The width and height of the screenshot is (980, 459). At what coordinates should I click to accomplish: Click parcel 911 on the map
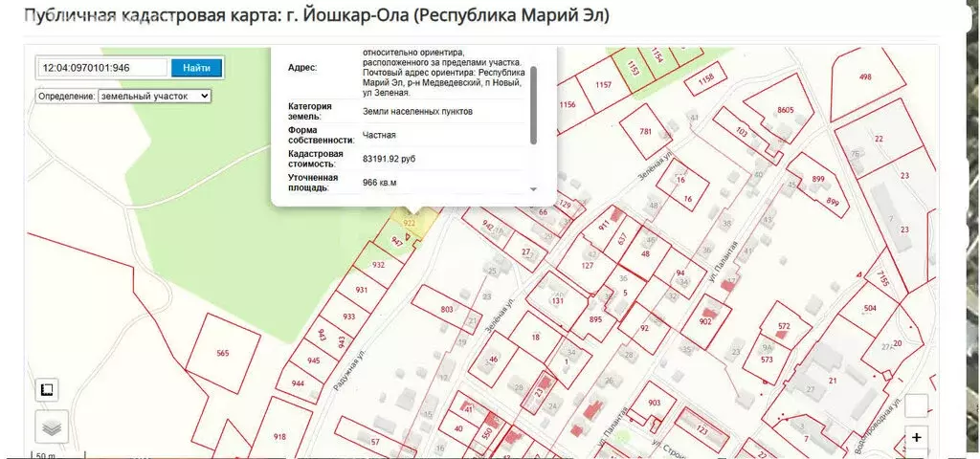click(604, 226)
